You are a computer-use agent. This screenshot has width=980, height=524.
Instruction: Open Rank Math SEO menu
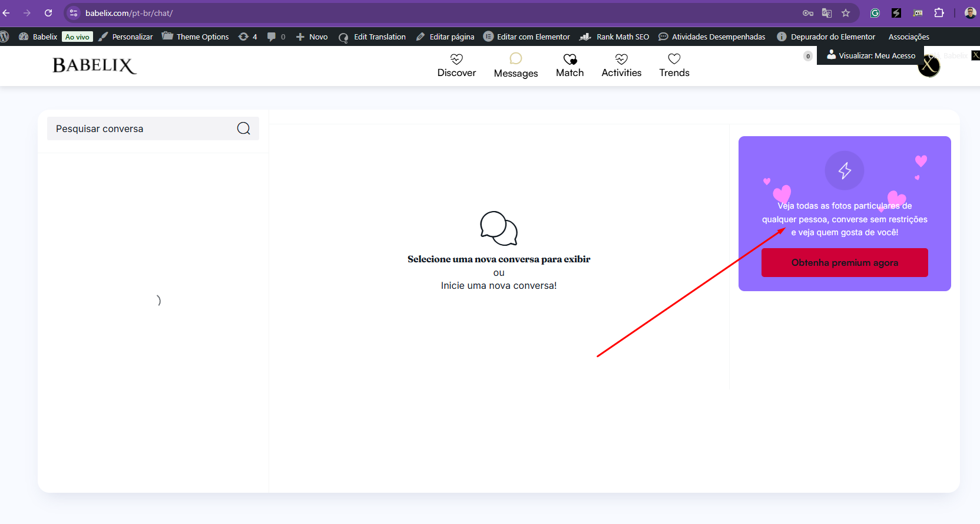pyautogui.click(x=614, y=37)
